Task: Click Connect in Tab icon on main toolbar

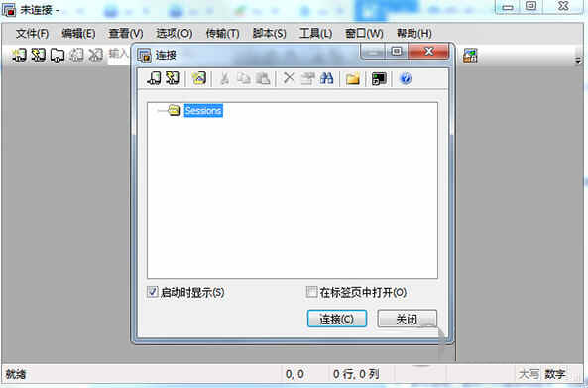Action: (x=58, y=55)
